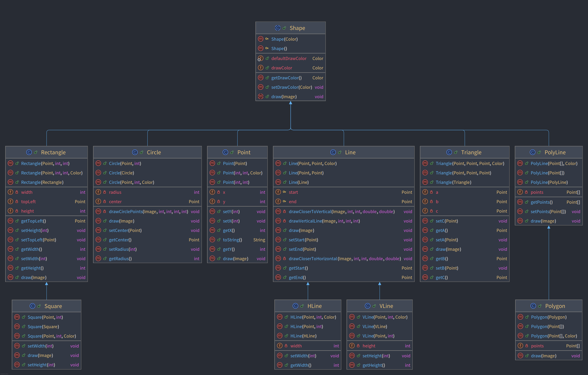The image size is (588, 375).
Task: Click the inheritance arrow below Shape class
Action: pyautogui.click(x=291, y=103)
